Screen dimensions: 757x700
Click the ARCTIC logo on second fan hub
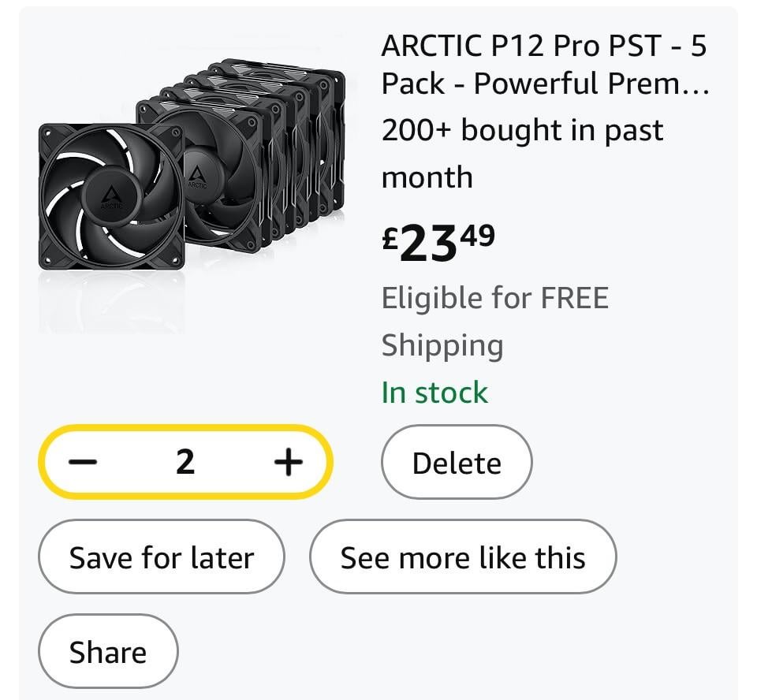point(197,177)
